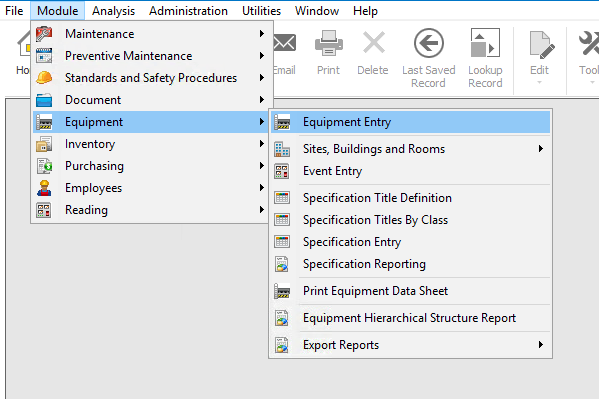Open the File menu
Viewport: 599px width, 399px height.
(x=14, y=11)
